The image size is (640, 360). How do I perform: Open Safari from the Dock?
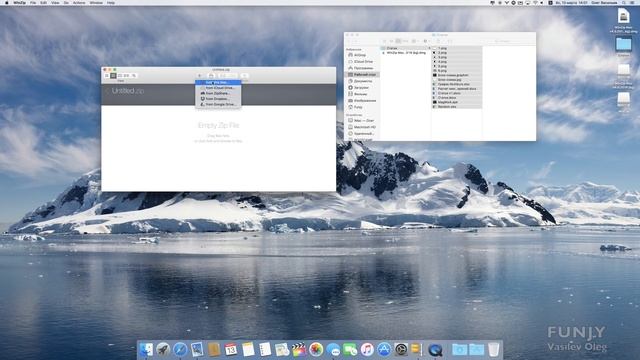pyautogui.click(x=180, y=349)
